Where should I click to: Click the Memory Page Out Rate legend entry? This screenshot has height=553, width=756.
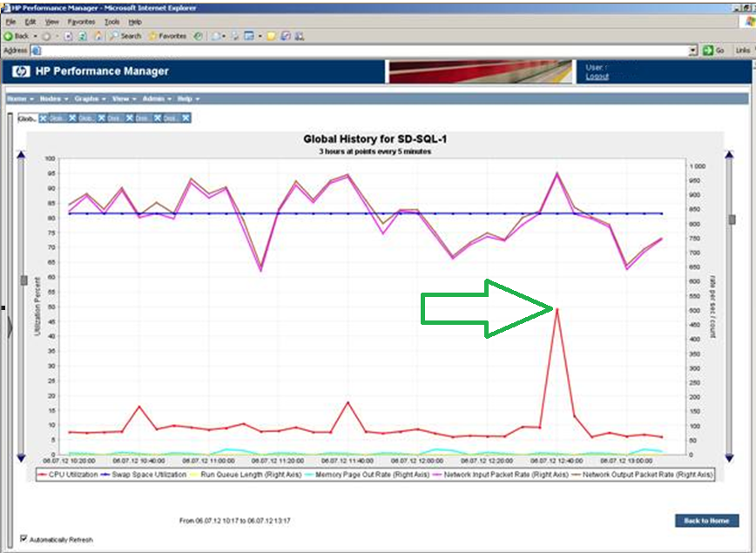coord(367,475)
